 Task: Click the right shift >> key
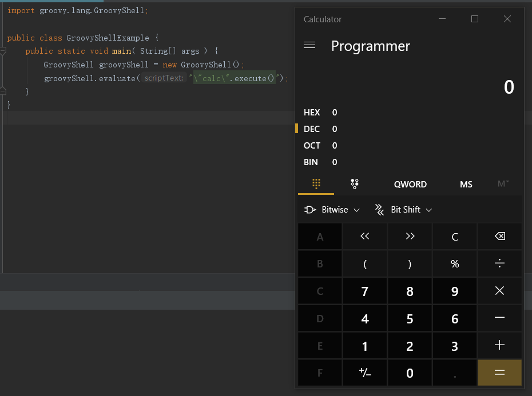[410, 237]
